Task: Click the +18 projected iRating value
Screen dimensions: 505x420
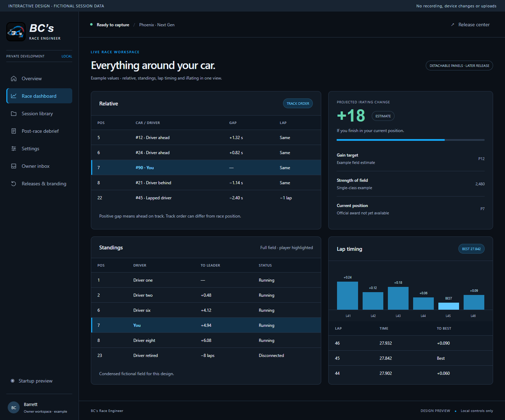Action: coord(351,116)
